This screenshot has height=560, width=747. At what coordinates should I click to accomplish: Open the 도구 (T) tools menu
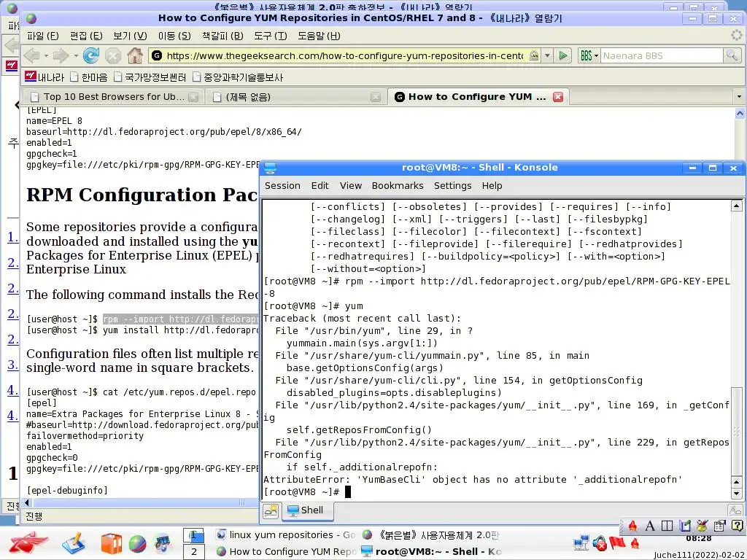[x=270, y=36]
